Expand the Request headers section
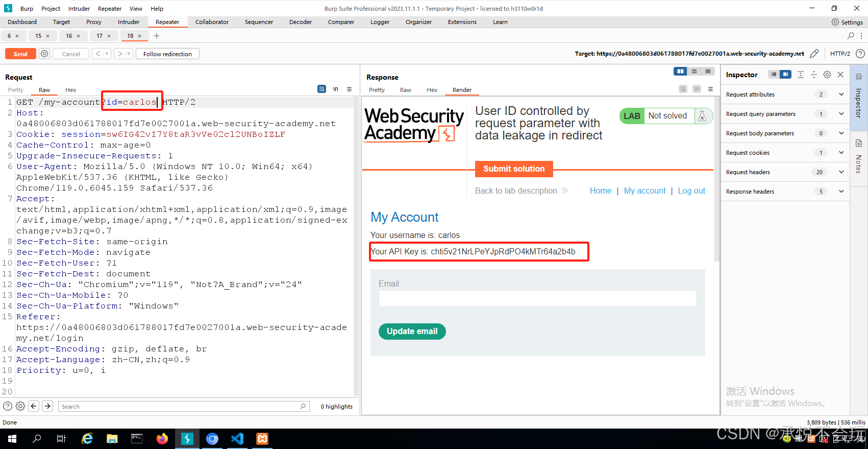The image size is (868, 449). click(x=841, y=172)
